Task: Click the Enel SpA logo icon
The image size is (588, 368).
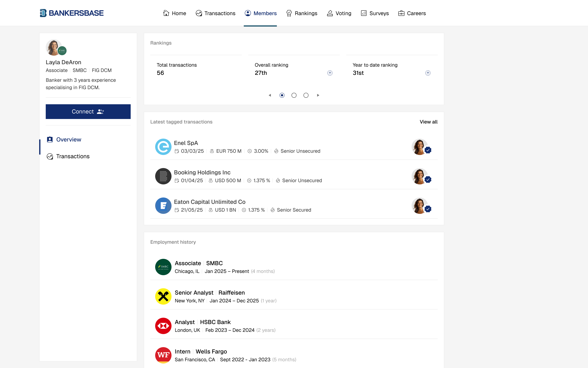Action: (163, 147)
